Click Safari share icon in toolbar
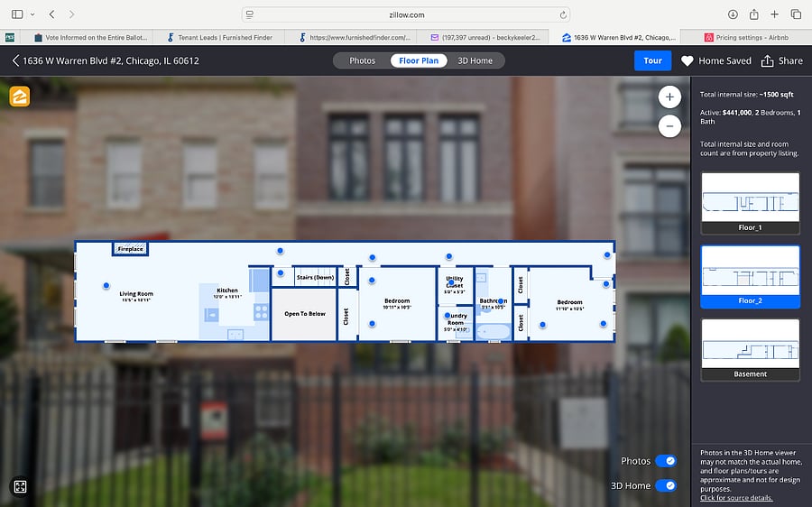Image resolution: width=812 pixels, height=507 pixels. (x=754, y=14)
